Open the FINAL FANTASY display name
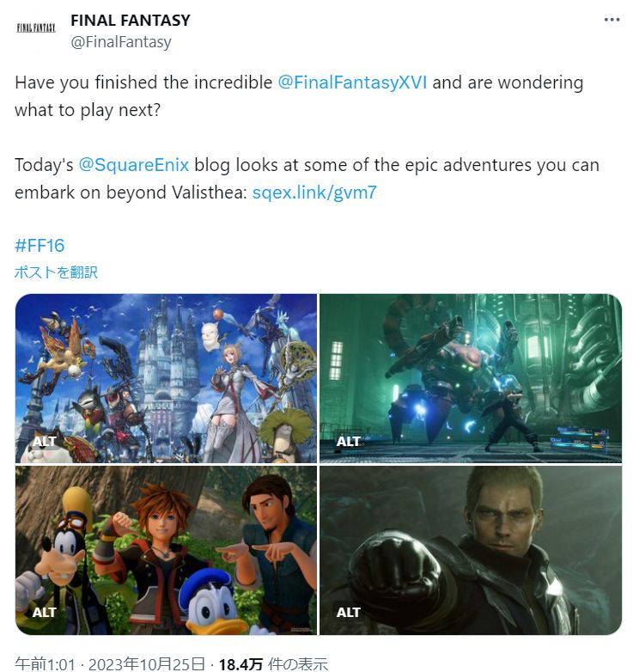Image resolution: width=633 pixels, height=672 pixels. pyautogui.click(x=131, y=20)
